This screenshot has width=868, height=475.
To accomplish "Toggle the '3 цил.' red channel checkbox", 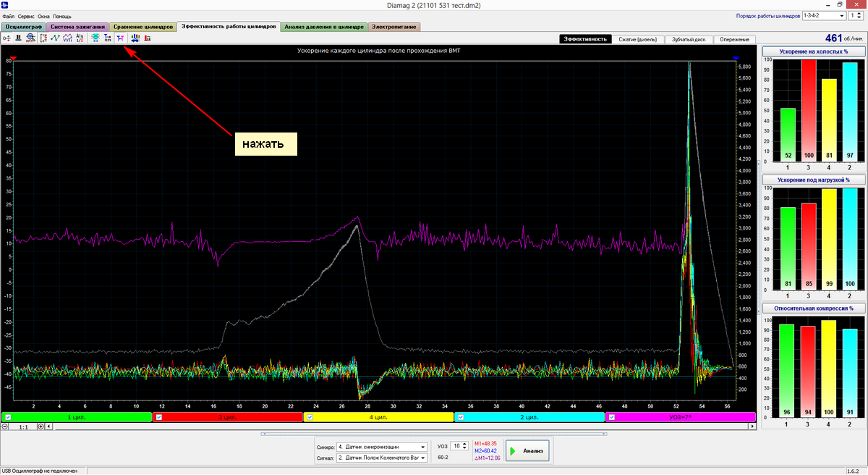I will tap(159, 418).
